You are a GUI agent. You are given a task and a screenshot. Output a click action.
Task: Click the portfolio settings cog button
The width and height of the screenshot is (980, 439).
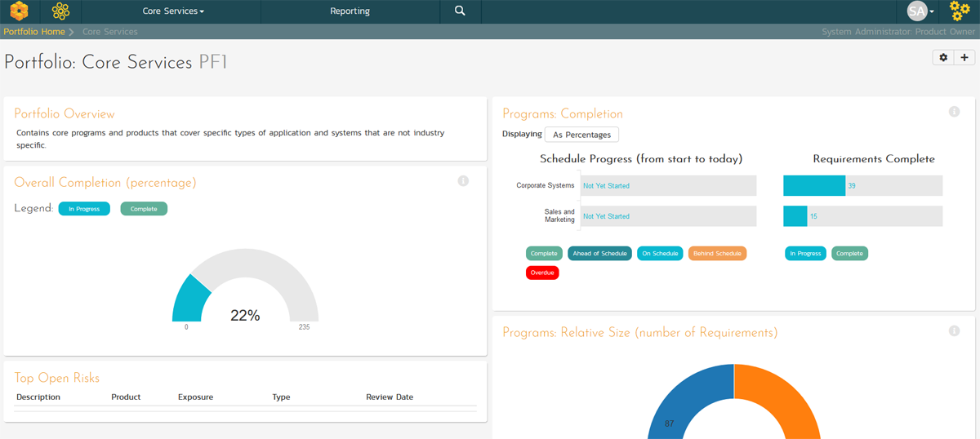[x=944, y=58]
